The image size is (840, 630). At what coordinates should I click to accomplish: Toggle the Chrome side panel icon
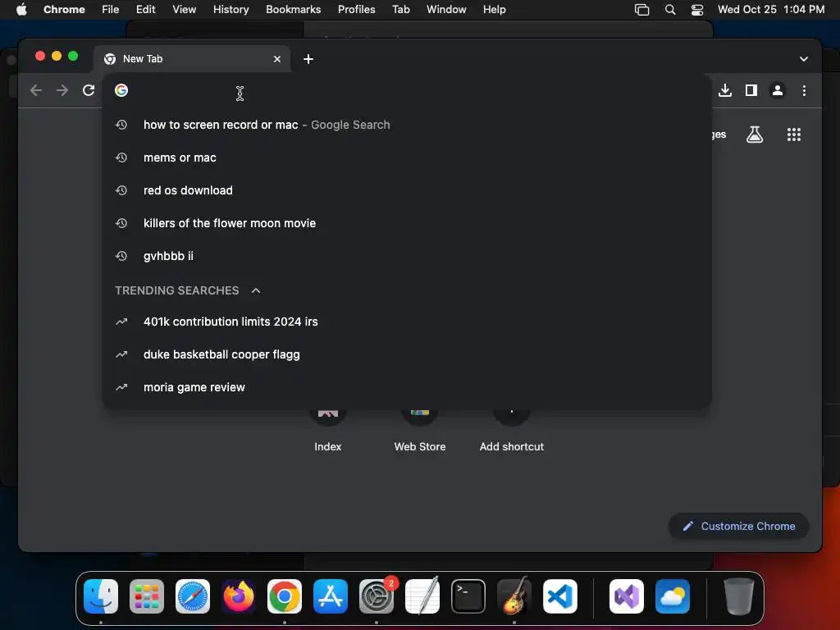(751, 90)
